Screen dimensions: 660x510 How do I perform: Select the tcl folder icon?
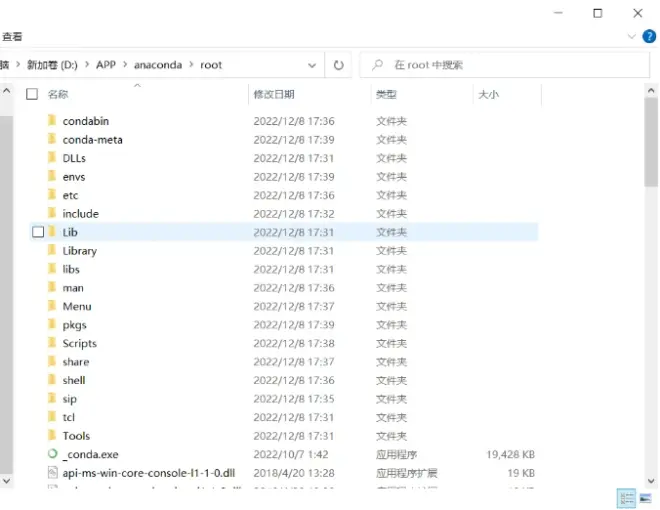point(52,417)
